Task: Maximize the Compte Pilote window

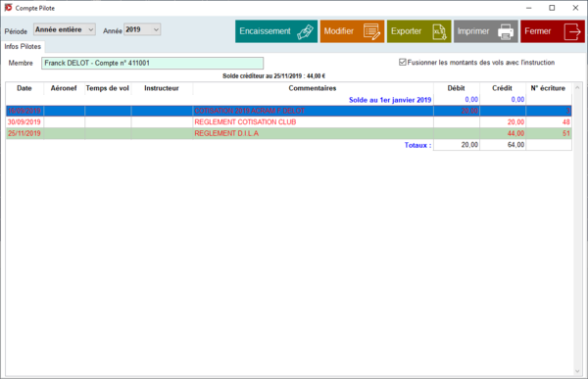Action: click(552, 8)
